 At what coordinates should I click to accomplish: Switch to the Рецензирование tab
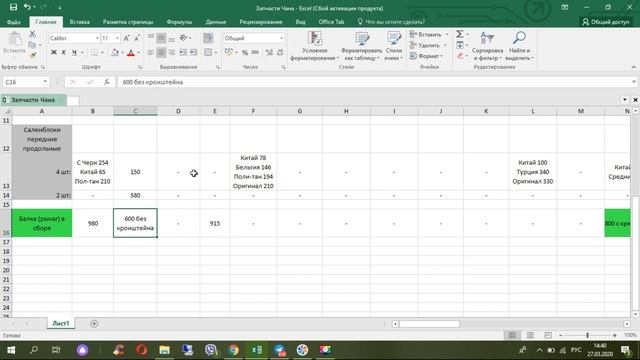[x=261, y=22]
